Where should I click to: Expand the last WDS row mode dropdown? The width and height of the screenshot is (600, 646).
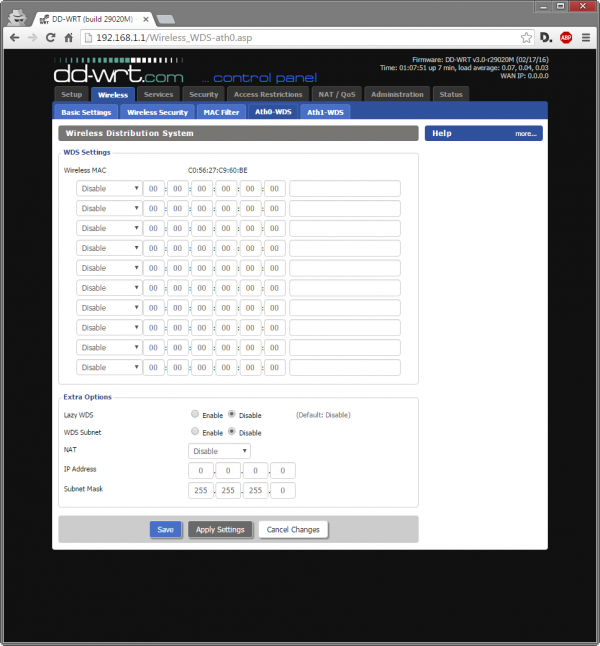click(x=109, y=367)
